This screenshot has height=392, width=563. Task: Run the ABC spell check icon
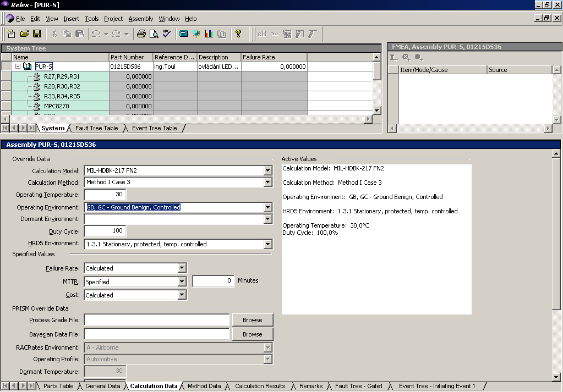[x=167, y=34]
